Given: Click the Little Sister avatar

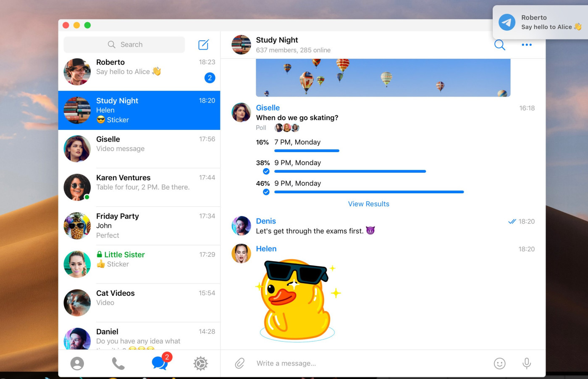Looking at the screenshot, I should [77, 264].
